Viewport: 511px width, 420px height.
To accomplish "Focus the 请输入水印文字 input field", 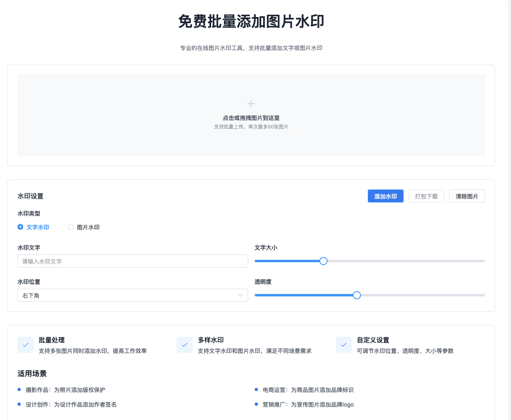I will coord(133,261).
